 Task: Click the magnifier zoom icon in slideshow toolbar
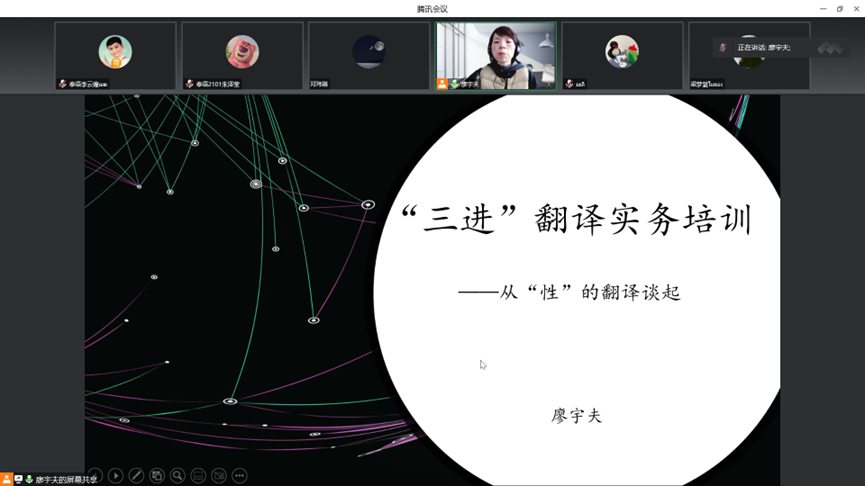(177, 476)
